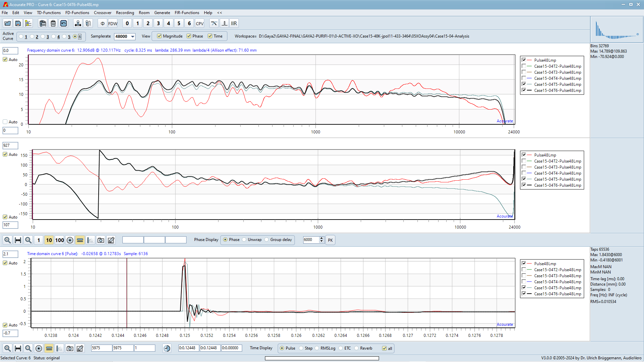This screenshot has height=362, width=644.
Task: Click the IIR toolbar button
Action: tap(234, 23)
